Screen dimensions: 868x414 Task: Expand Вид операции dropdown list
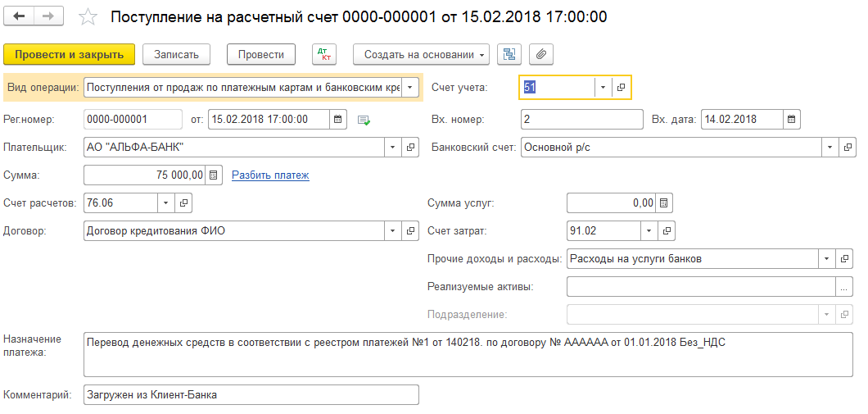[411, 87]
